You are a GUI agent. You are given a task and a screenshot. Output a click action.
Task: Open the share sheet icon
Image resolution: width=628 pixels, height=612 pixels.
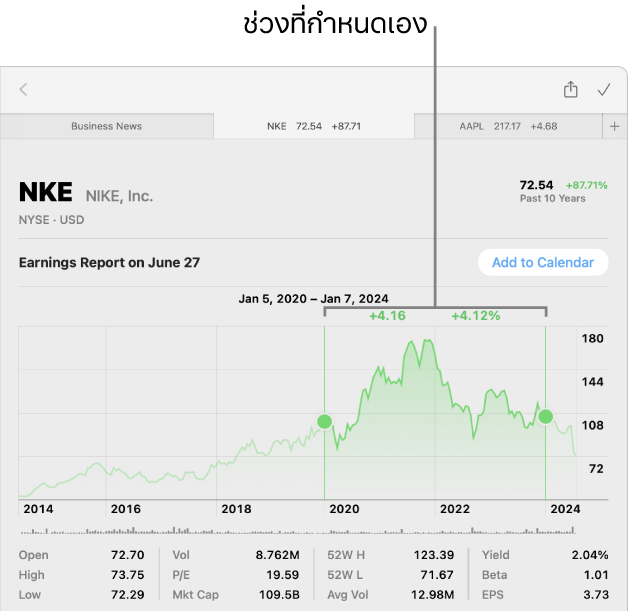coord(570,89)
